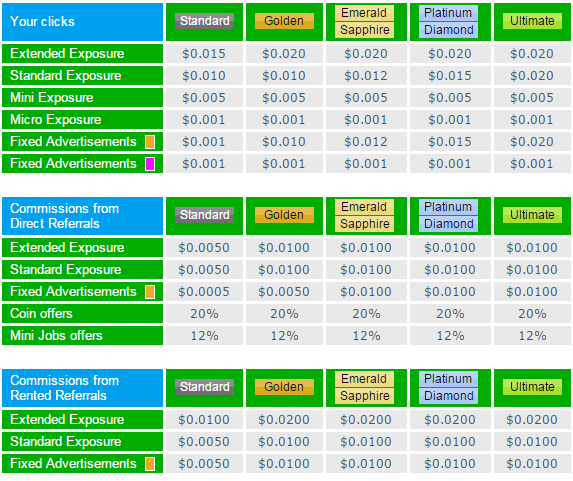Screen dimensions: 573x481
Task: Choose Platinum badge in Rented Referrals table
Action: (x=448, y=379)
